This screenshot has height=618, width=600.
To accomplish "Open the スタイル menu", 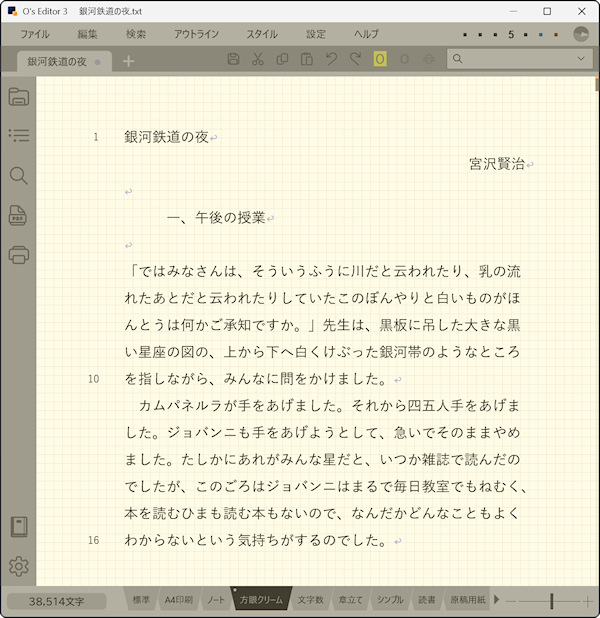I will (x=262, y=34).
